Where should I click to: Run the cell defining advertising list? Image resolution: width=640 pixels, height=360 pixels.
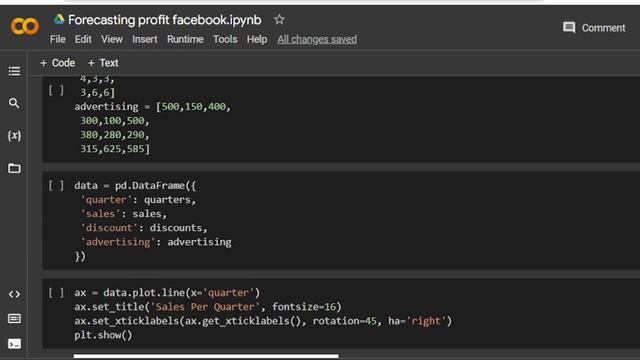[x=56, y=90]
